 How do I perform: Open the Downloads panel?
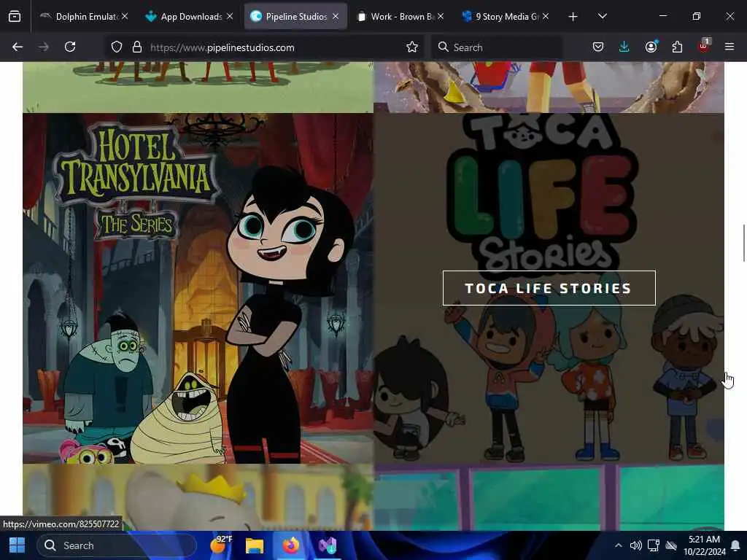tap(624, 47)
